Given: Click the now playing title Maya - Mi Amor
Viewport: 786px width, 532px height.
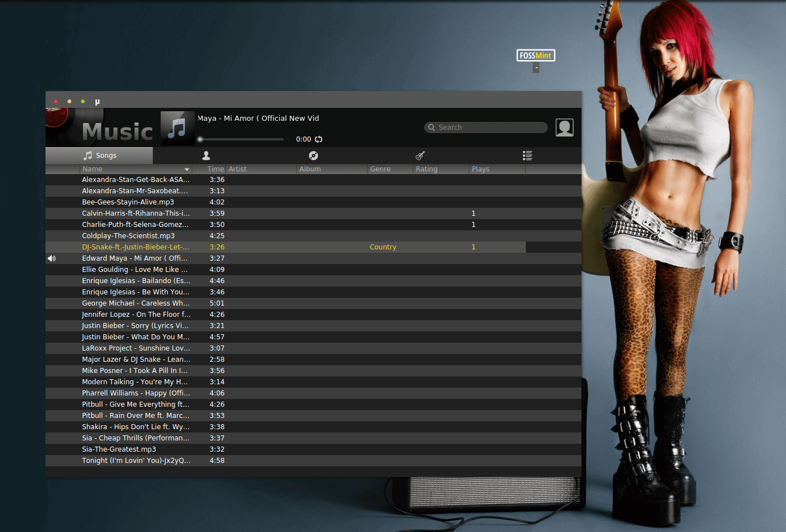Looking at the screenshot, I should (x=258, y=119).
